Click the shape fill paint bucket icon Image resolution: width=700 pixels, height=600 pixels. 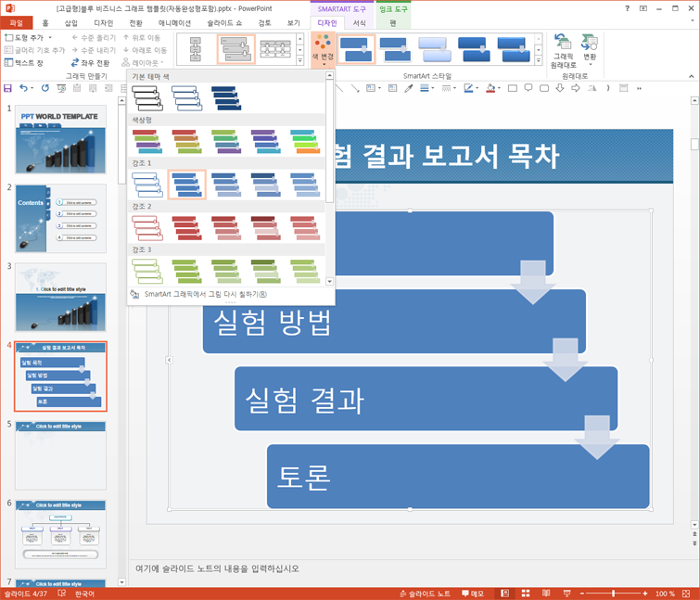490,88
